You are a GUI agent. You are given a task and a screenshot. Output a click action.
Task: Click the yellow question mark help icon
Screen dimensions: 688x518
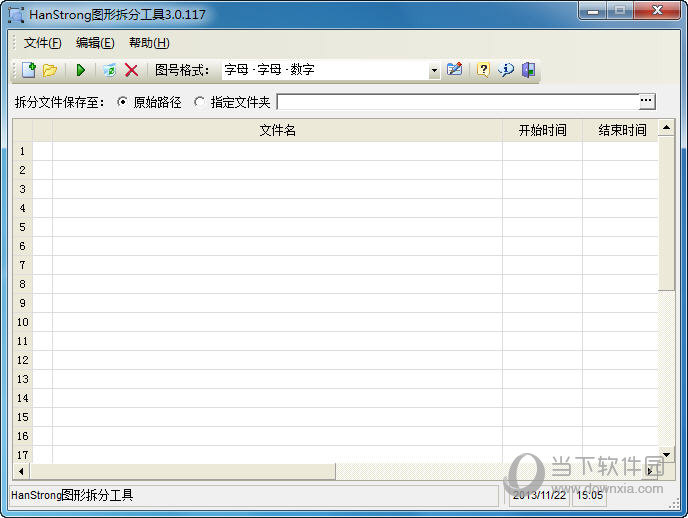483,70
